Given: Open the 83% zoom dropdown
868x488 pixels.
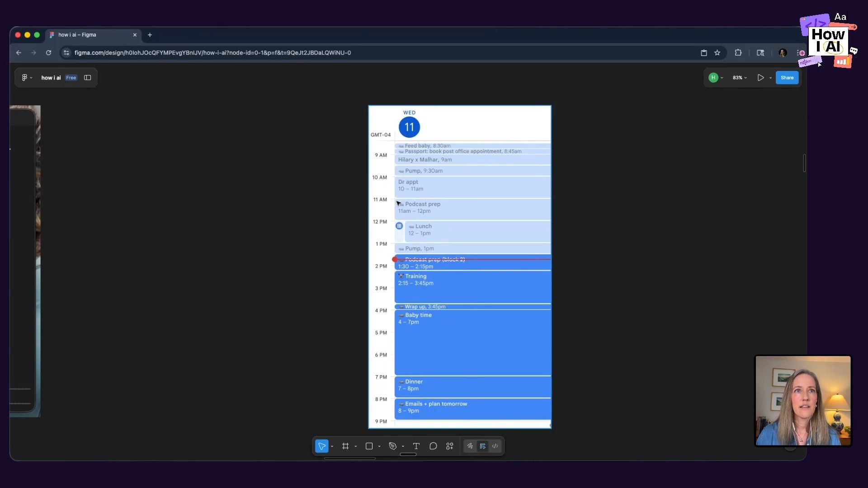Looking at the screenshot, I should click(740, 78).
